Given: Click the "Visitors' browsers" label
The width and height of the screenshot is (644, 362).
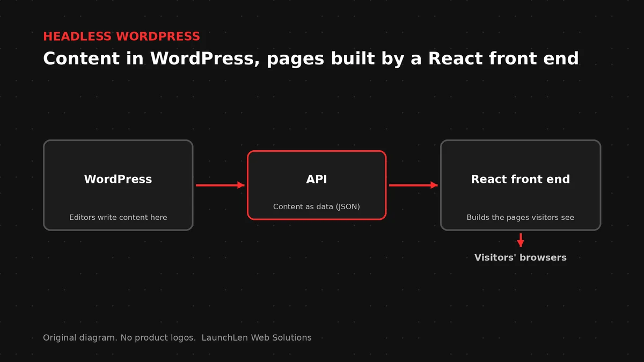Looking at the screenshot, I should (521, 257).
